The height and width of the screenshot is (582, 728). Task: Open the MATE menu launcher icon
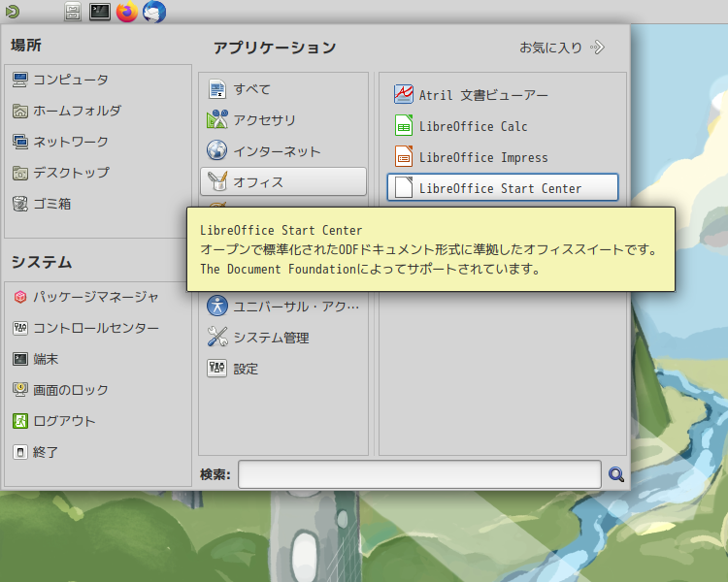pos(12,11)
